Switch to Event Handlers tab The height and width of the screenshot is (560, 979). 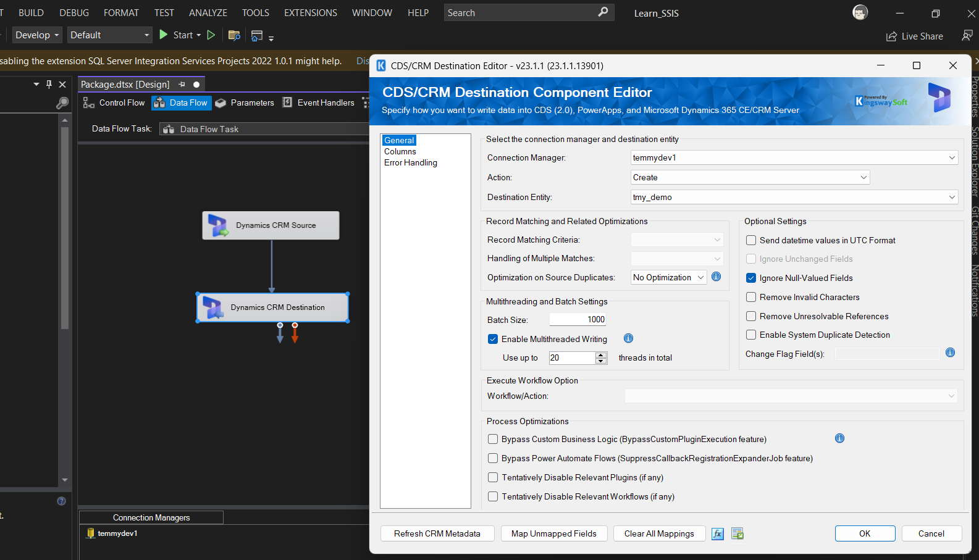coord(318,102)
